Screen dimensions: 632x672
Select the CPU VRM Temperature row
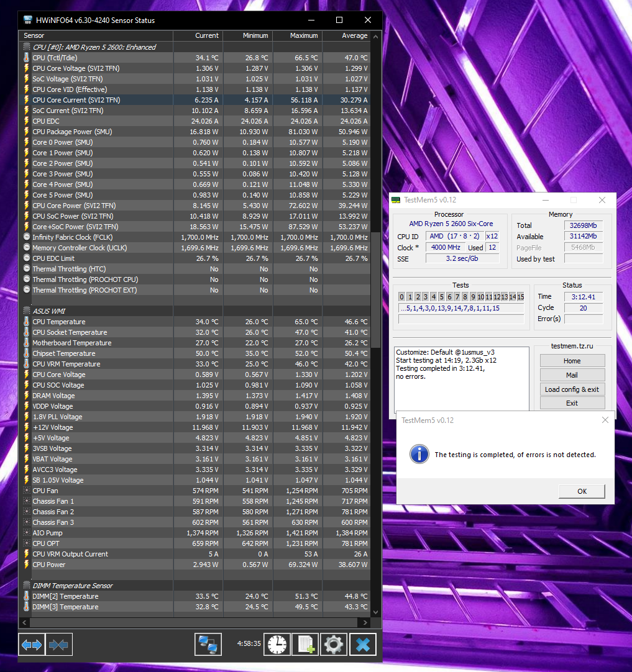click(x=195, y=364)
